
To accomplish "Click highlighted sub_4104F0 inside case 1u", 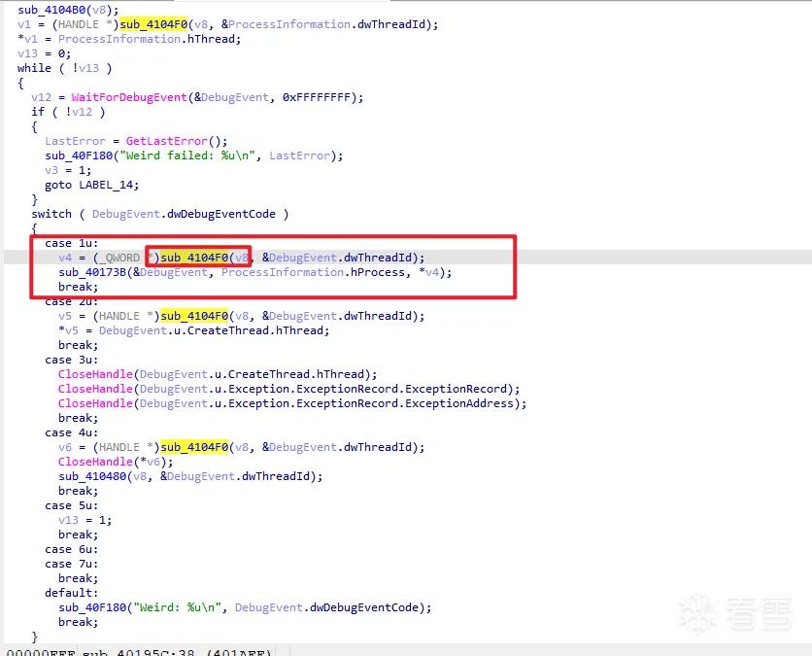I will (194, 258).
